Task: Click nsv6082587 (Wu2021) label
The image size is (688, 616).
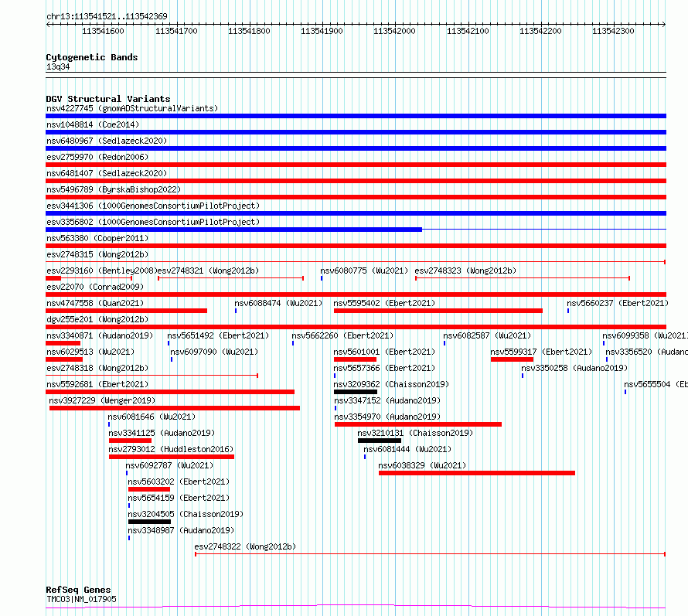Action: (x=487, y=335)
